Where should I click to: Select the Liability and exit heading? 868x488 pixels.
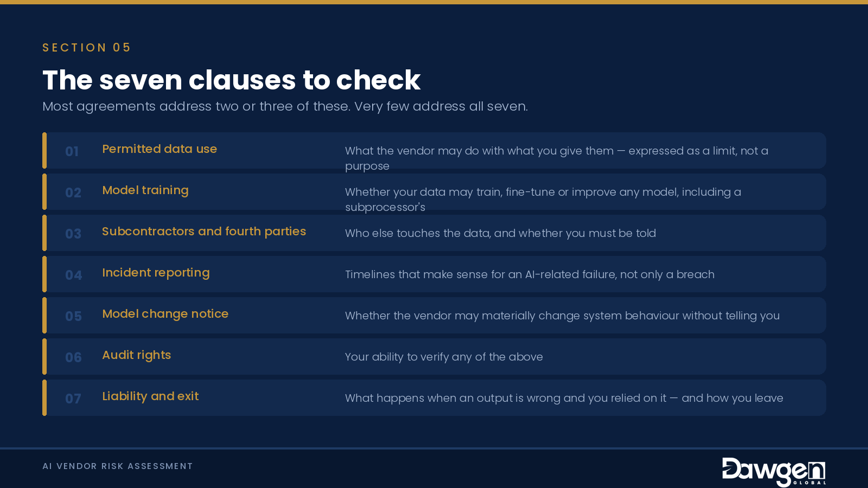pos(150,396)
